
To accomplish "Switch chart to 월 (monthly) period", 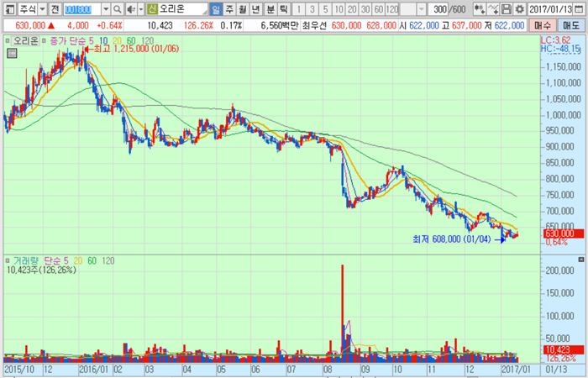I will (x=244, y=8).
